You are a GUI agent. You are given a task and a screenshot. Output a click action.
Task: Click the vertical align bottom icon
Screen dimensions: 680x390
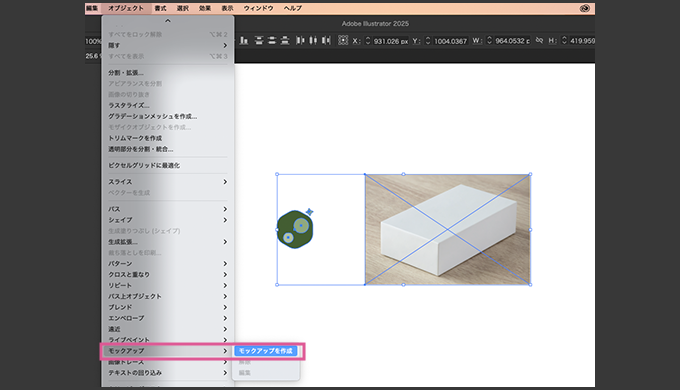[244, 40]
